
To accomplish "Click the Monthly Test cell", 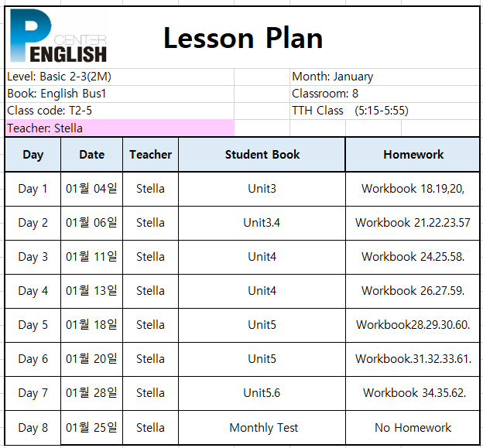I will click(262, 427).
